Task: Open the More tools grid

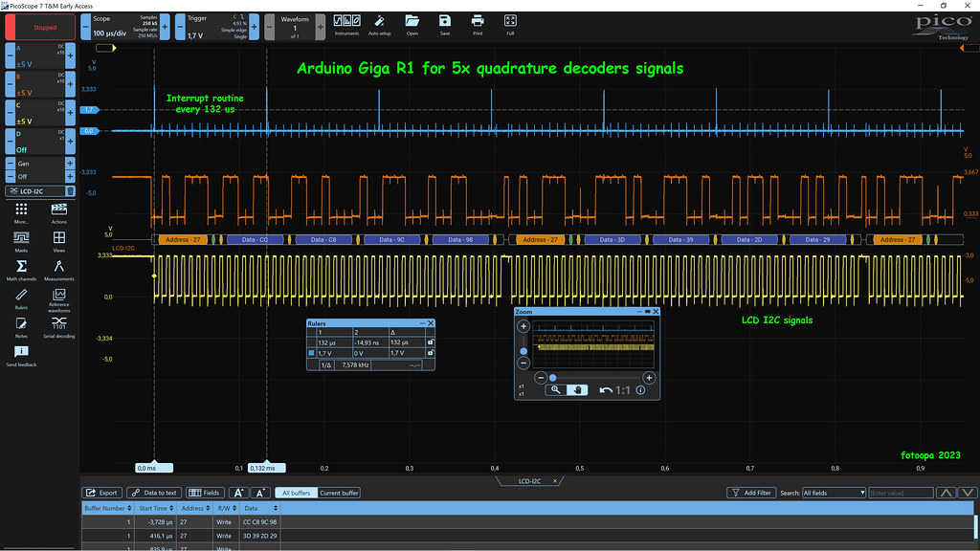Action: (x=21, y=213)
